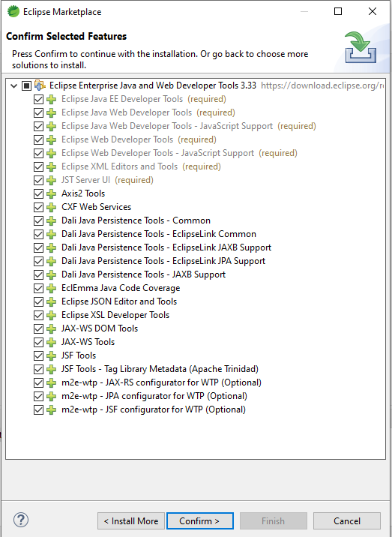Click plus icon beside Eclipse XML Editors and Tools
Viewport: 392px width, 537px height.
[x=52, y=166]
